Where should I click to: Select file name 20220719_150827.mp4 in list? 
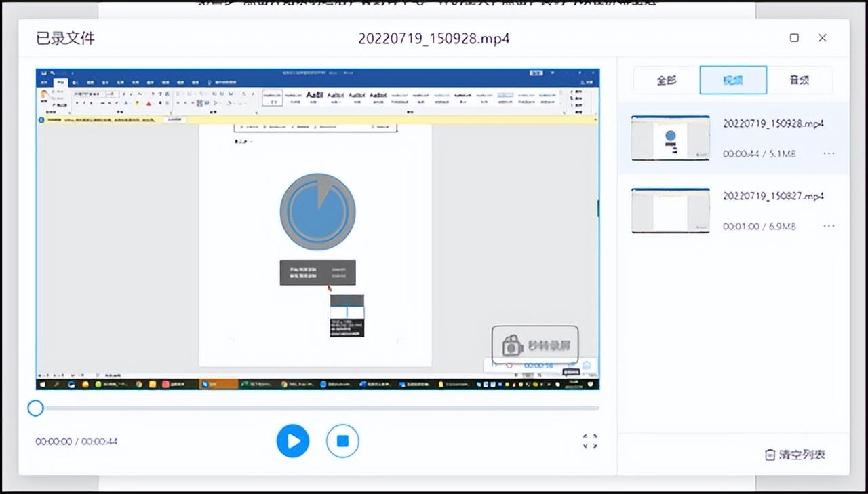tap(773, 196)
